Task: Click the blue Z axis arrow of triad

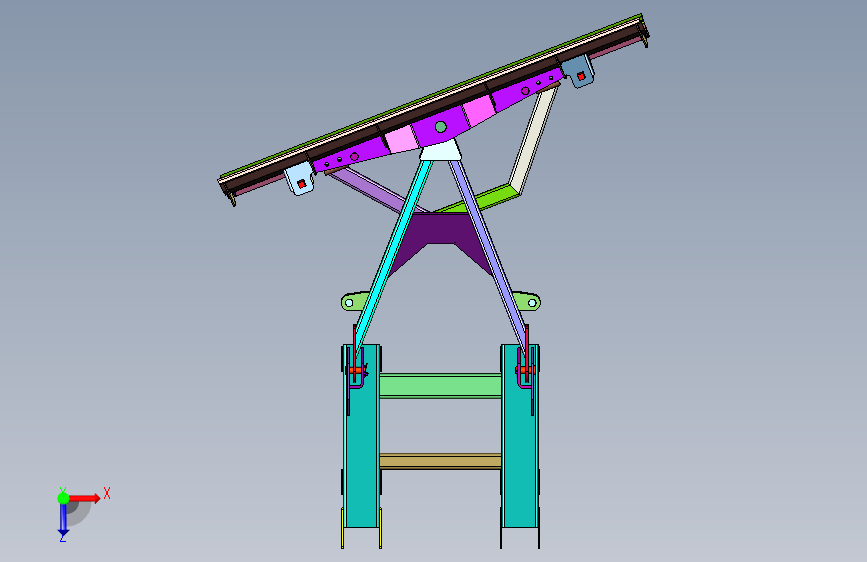Action: tap(63, 520)
